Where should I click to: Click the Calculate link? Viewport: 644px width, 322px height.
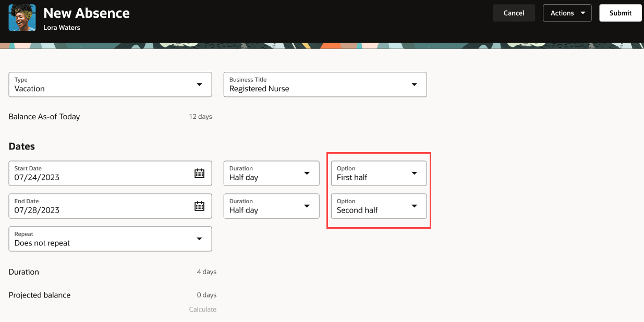coord(202,309)
